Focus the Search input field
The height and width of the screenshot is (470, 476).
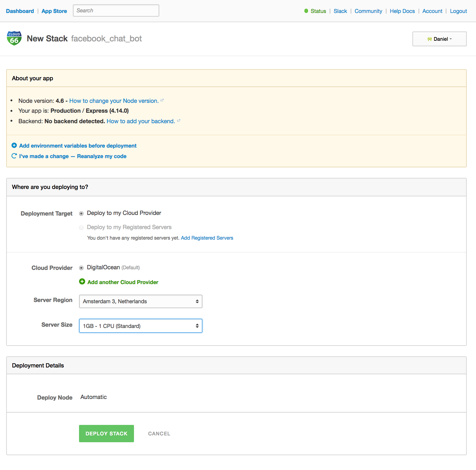click(116, 10)
